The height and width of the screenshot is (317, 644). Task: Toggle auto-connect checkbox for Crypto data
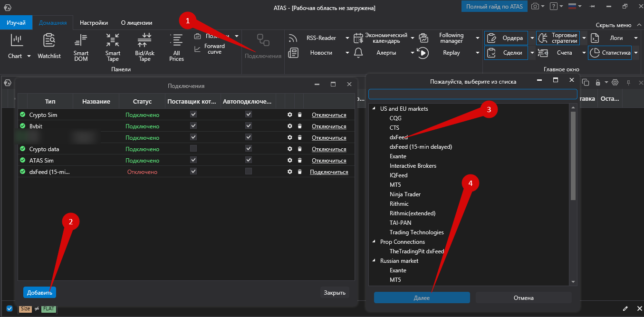coord(248,149)
